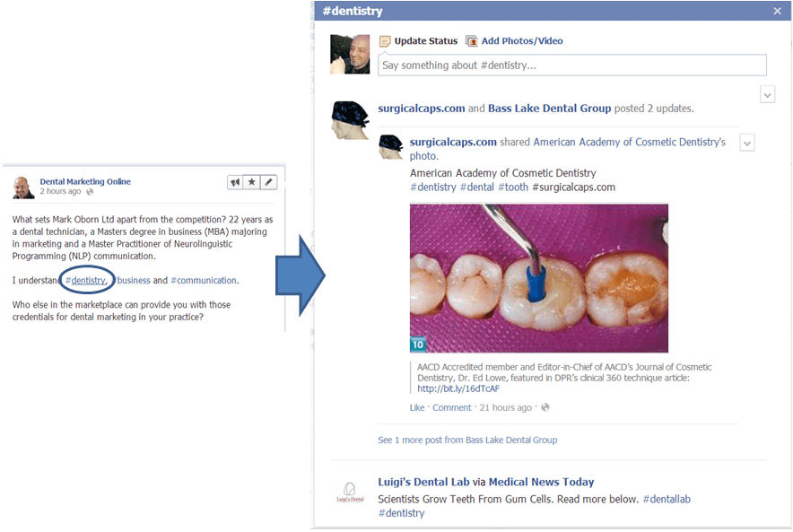Click the #dentistry hashtag beside #dental in shared photo
This screenshot has width=793, height=532.
(433, 188)
